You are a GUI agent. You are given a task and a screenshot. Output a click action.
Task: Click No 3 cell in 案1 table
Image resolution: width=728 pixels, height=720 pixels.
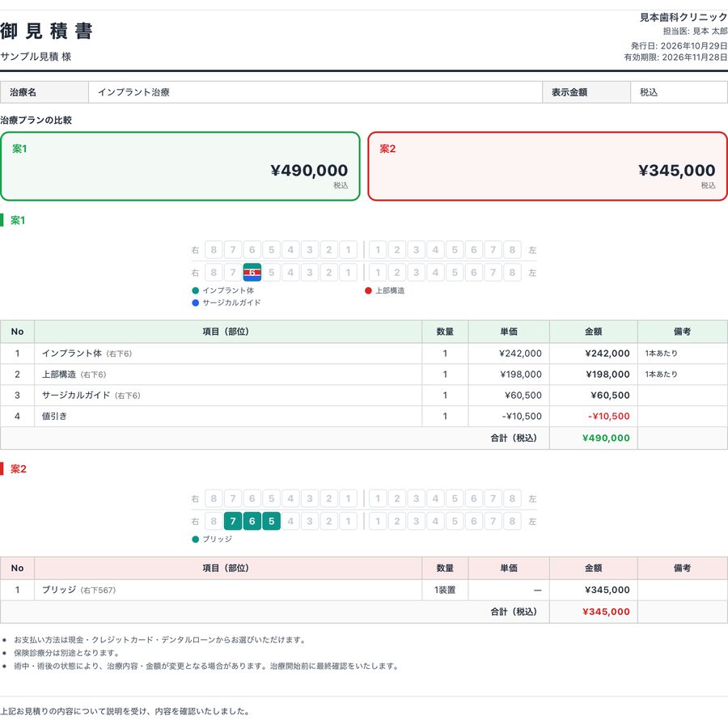(x=17, y=395)
